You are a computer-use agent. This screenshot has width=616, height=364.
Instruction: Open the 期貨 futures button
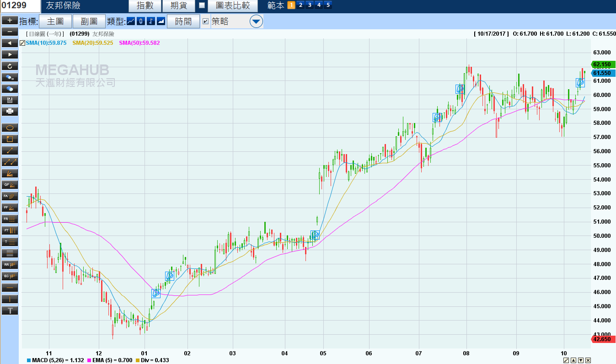click(x=178, y=5)
